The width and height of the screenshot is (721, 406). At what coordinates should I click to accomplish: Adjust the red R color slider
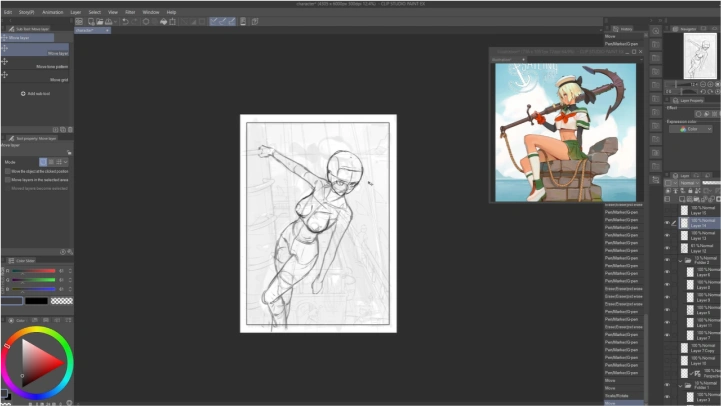(34, 271)
